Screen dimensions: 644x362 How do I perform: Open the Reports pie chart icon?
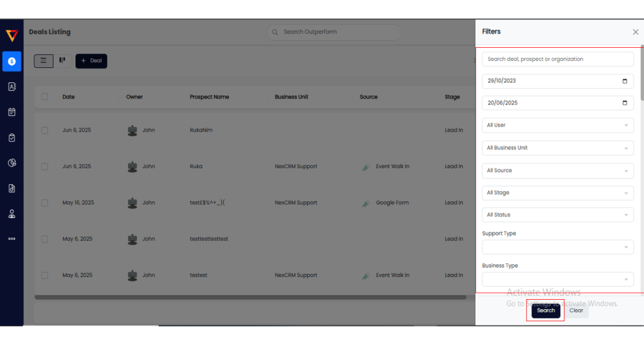11,163
